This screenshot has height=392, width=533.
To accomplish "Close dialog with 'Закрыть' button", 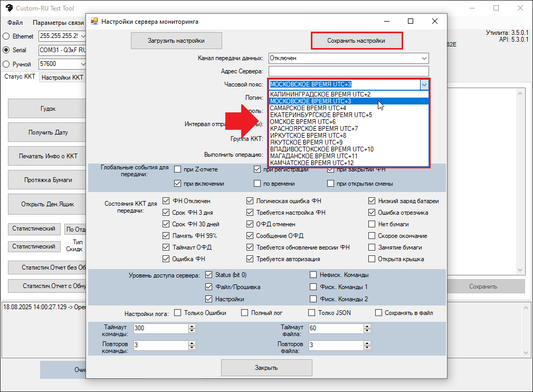I will tap(266, 368).
